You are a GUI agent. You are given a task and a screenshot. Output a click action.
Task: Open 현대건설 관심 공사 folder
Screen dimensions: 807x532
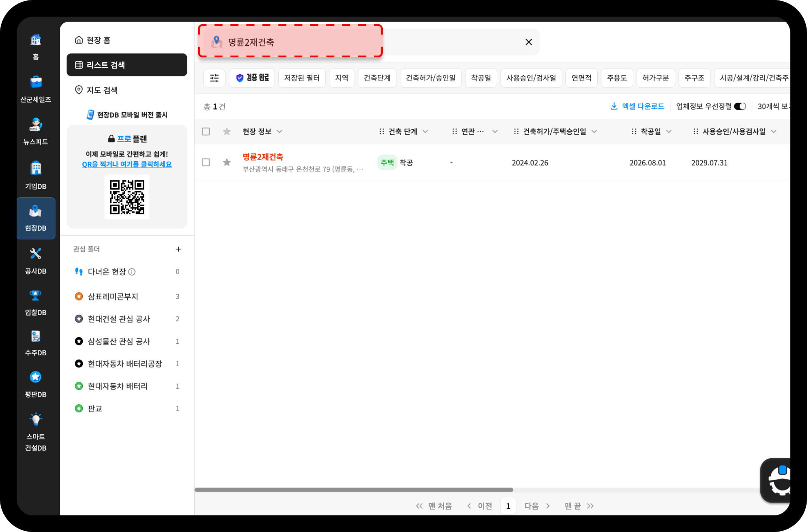127,319
